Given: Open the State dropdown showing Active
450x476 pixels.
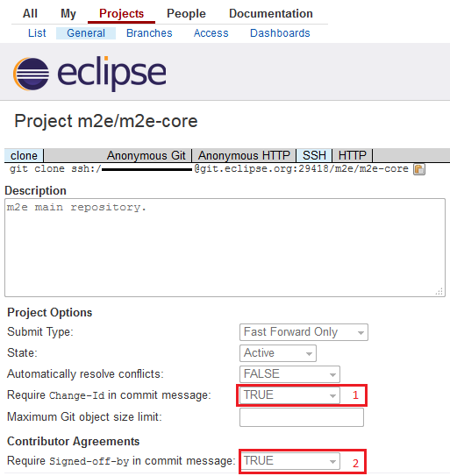Looking at the screenshot, I should [x=278, y=353].
